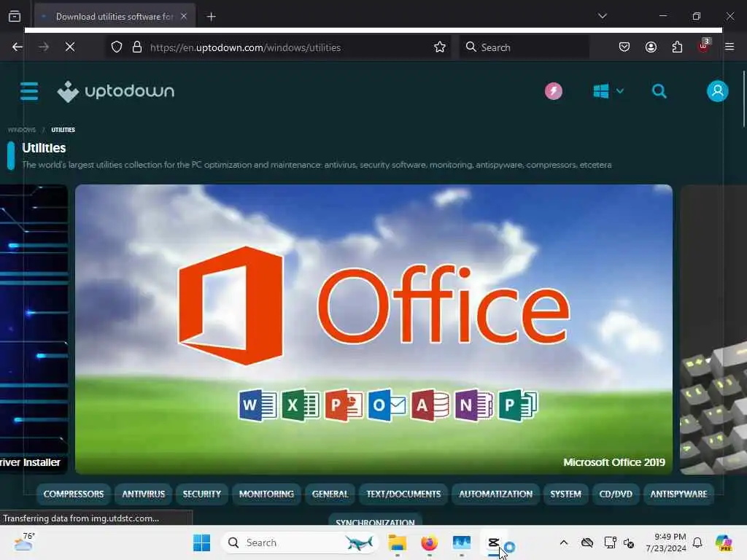This screenshot has height=560, width=747.
Task: Click the taskbar Search box
Action: (300, 542)
